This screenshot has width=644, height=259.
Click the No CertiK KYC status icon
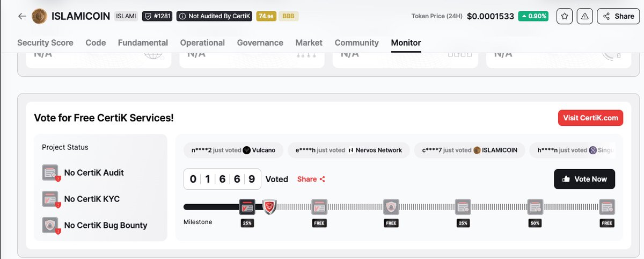point(50,199)
